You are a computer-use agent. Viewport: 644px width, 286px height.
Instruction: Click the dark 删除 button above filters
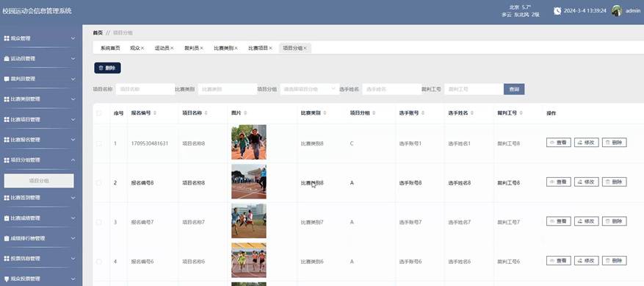107,68
